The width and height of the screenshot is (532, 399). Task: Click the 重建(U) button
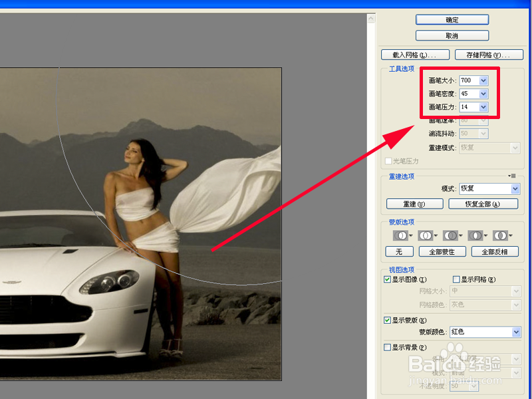coord(414,204)
